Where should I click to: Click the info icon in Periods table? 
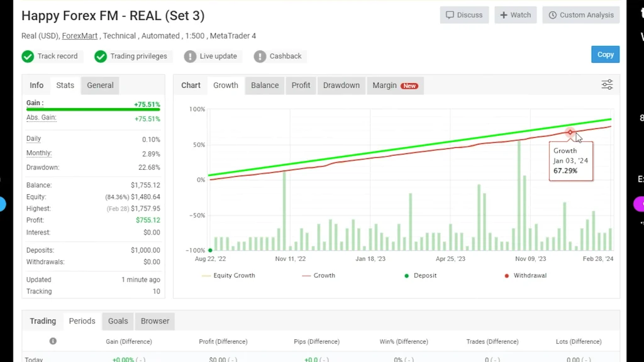pyautogui.click(x=53, y=341)
